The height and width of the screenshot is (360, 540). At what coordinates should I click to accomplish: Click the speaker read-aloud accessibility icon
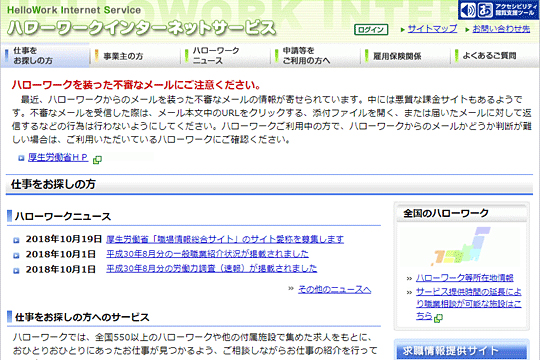(468, 10)
